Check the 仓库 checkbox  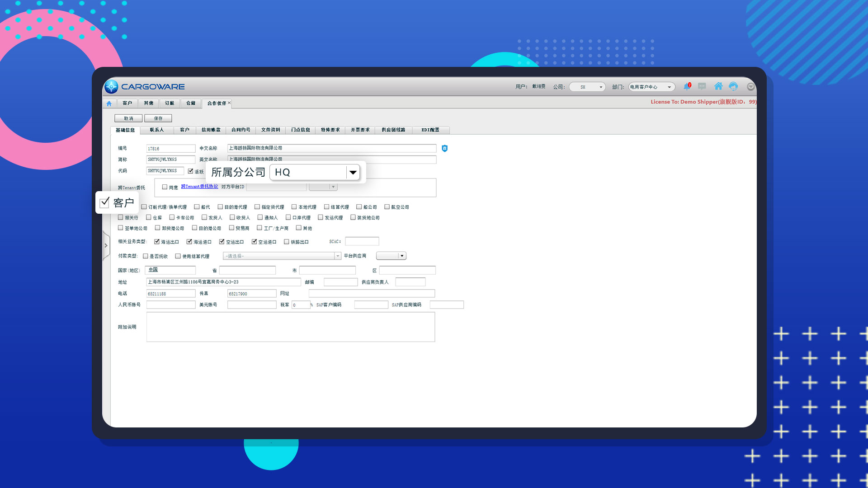click(x=148, y=217)
